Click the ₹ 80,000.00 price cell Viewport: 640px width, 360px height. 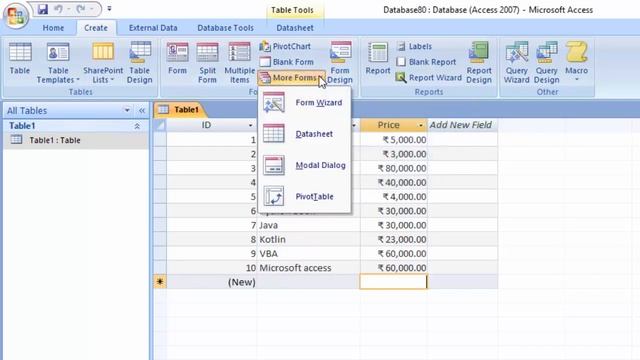[x=393, y=168]
